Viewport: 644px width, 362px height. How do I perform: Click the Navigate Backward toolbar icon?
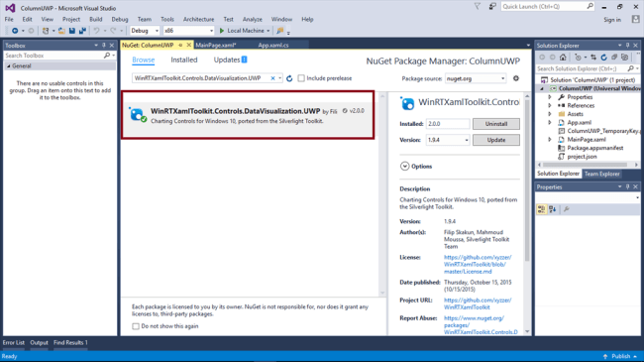point(15,31)
